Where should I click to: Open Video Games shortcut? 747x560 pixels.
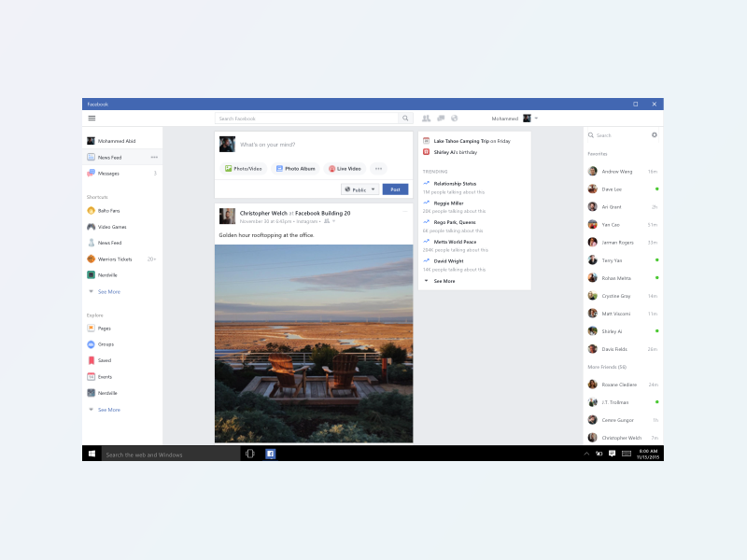click(112, 227)
